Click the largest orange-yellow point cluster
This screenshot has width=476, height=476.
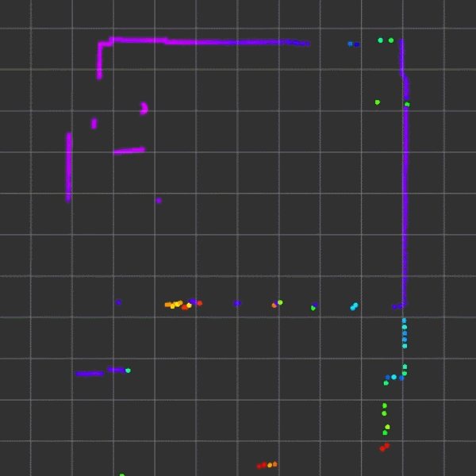coord(178,305)
